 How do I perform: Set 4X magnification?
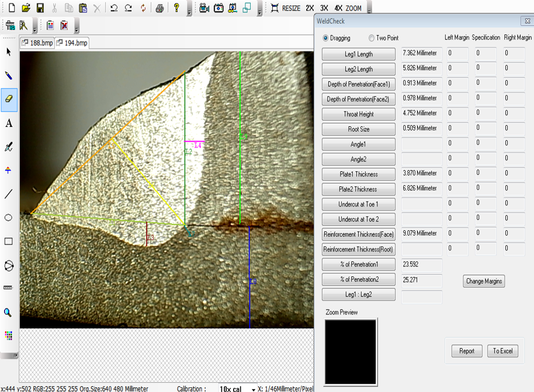coord(338,8)
